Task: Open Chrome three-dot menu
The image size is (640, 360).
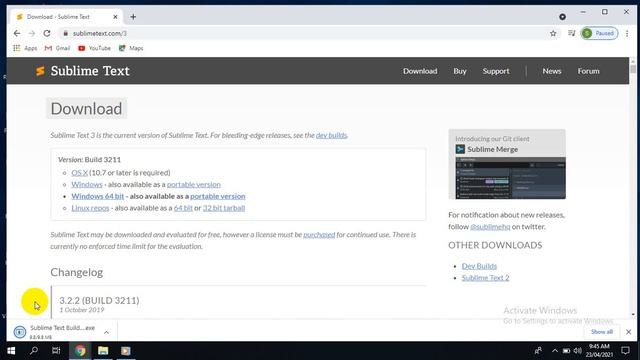Action: 627,33
